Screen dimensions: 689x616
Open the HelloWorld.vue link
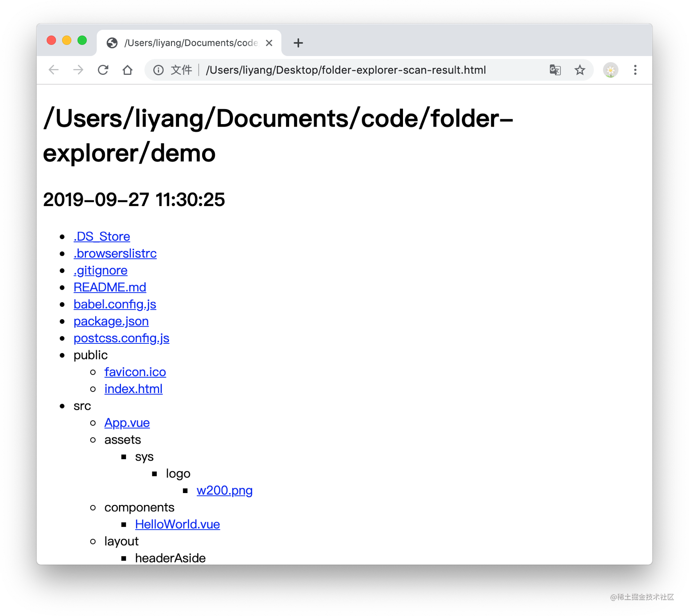pos(177,524)
